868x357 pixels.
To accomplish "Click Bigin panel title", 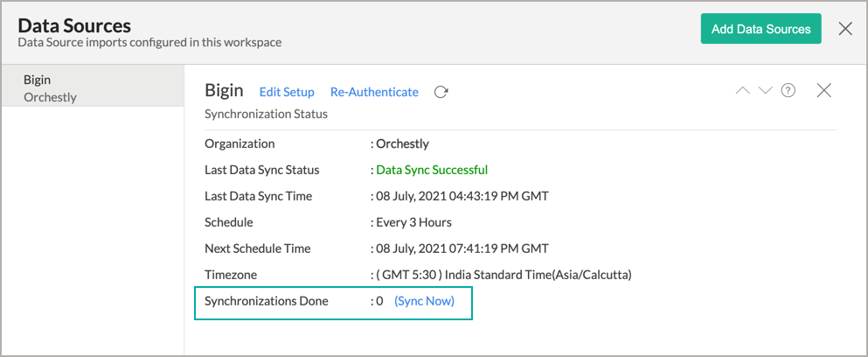I will [x=224, y=91].
